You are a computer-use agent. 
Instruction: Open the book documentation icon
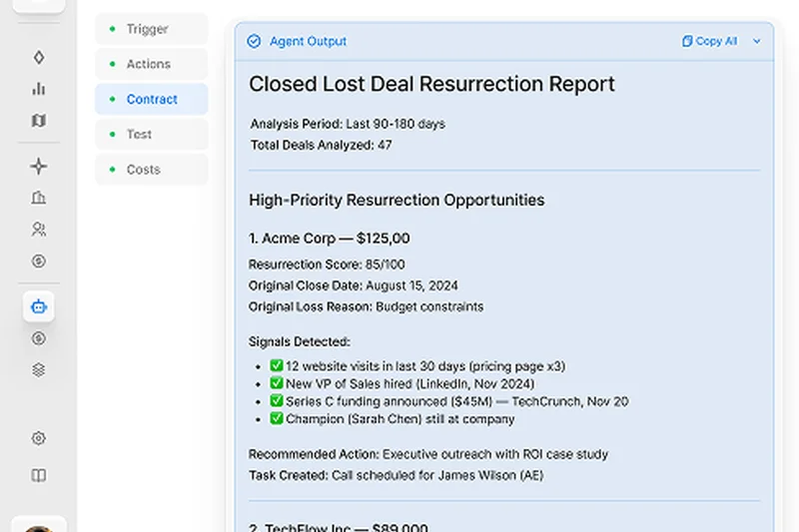click(x=39, y=475)
